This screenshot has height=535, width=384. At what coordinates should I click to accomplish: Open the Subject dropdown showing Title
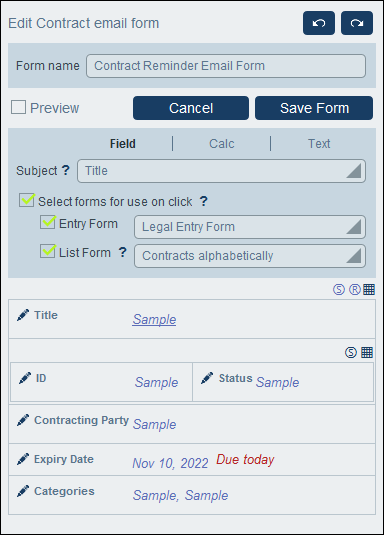pyautogui.click(x=221, y=171)
